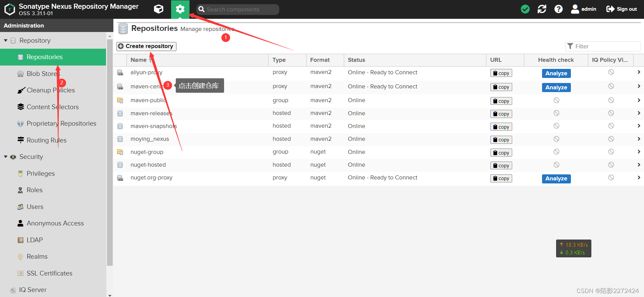Sort by the Format column header

[x=325, y=60]
